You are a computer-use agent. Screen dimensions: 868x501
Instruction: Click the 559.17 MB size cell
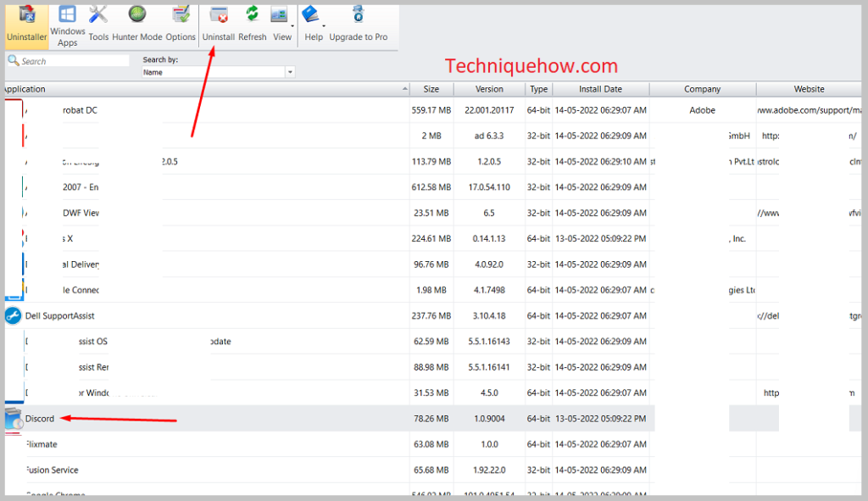coord(431,110)
